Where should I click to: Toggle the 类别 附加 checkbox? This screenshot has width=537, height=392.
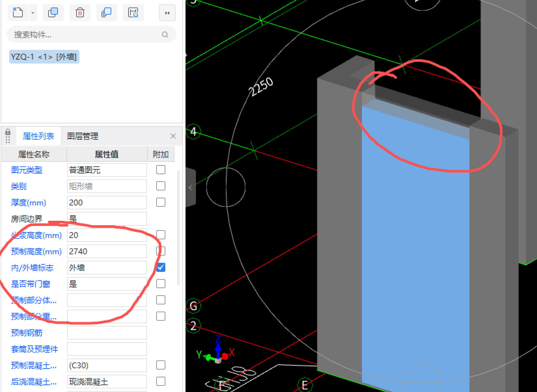tap(161, 186)
